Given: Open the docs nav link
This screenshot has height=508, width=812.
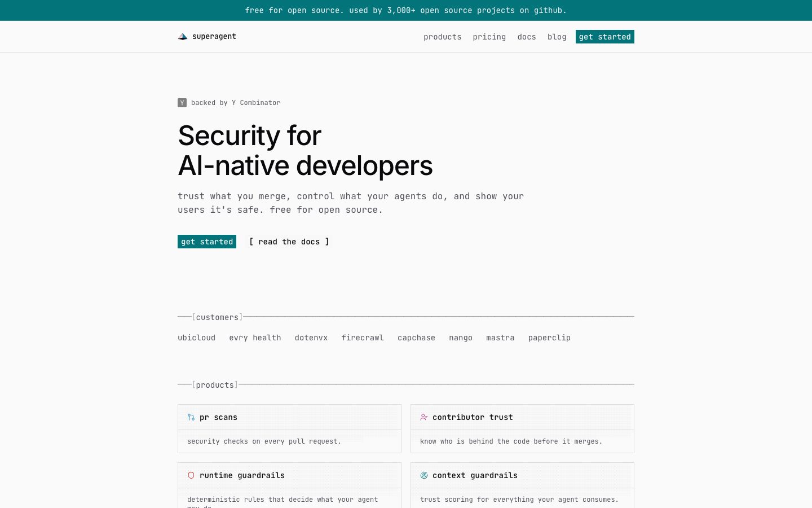Looking at the screenshot, I should 527,37.
